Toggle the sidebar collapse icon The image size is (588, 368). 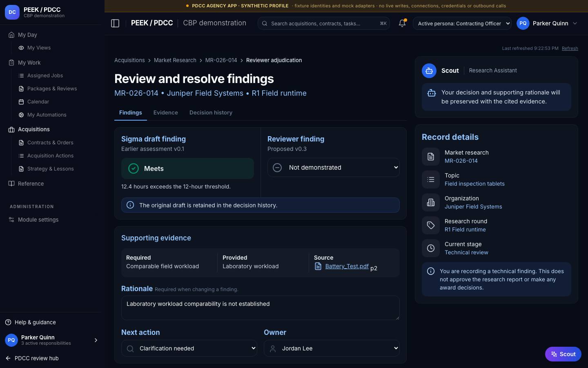[x=115, y=23]
